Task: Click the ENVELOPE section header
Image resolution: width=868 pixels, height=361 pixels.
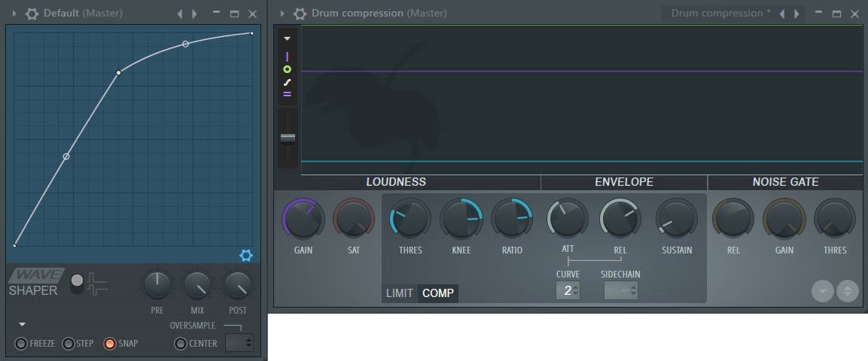Action: tap(624, 182)
